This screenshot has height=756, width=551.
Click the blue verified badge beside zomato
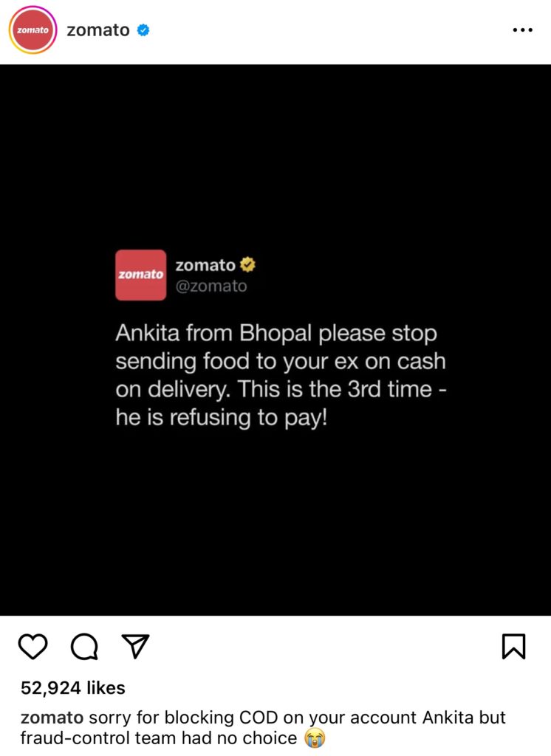[143, 30]
